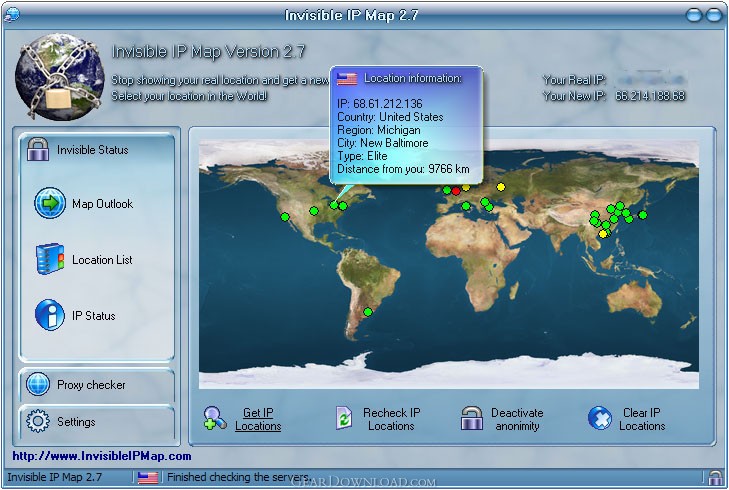Click the Location List server icon
This screenshot has height=490, width=729.
(50, 259)
